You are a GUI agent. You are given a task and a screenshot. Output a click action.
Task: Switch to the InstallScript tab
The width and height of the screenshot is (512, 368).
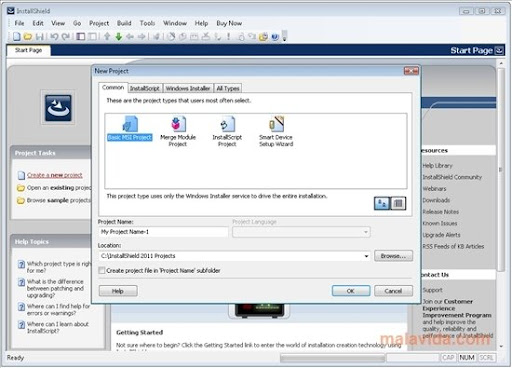point(145,88)
